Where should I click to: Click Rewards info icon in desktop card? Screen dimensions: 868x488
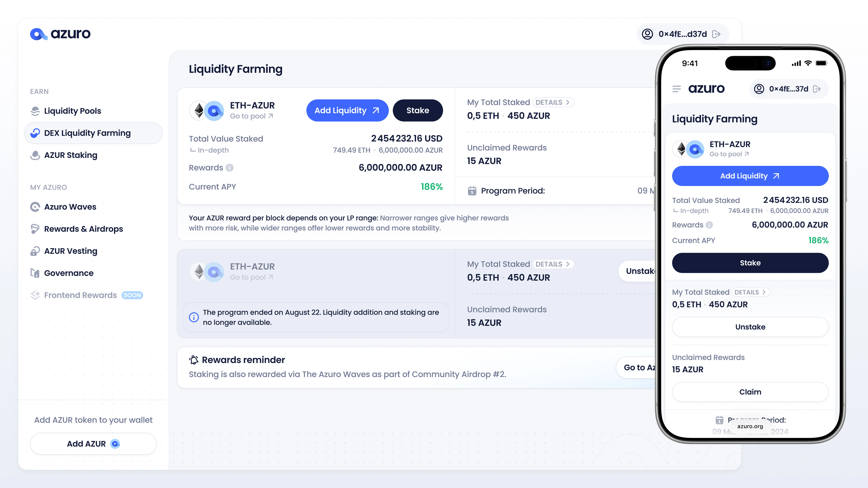[x=230, y=168]
